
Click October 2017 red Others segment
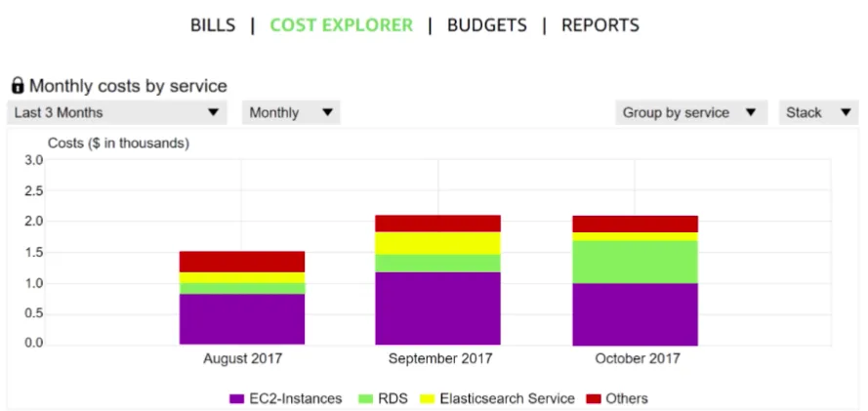click(x=635, y=224)
